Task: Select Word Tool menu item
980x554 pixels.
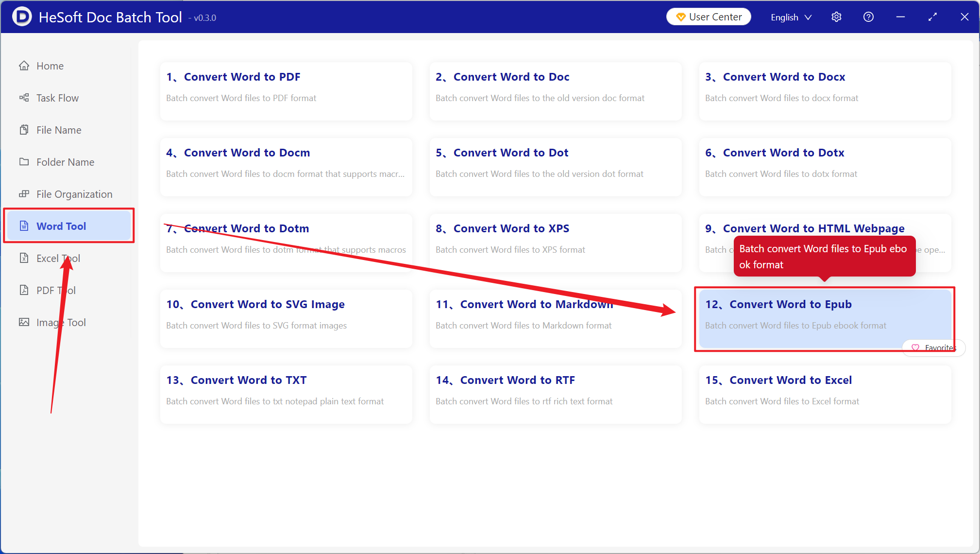Action: click(x=69, y=226)
